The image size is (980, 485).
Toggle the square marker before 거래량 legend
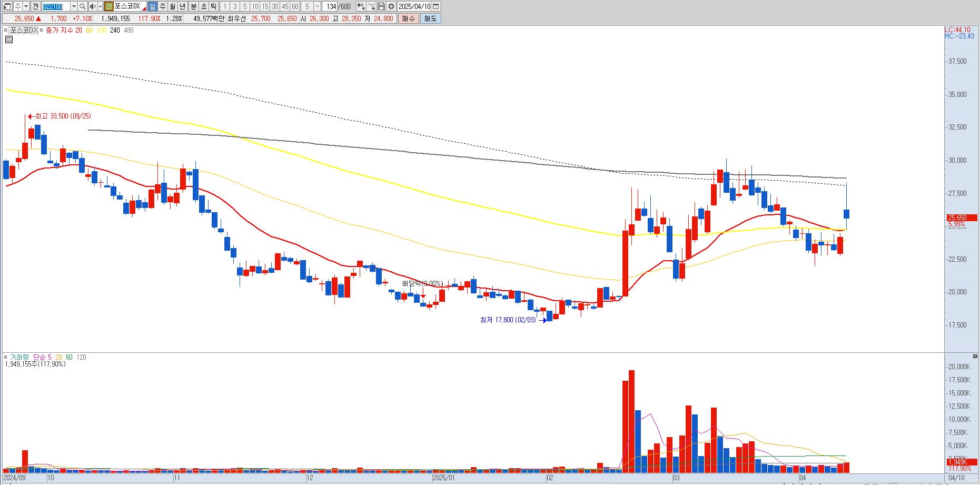pyautogui.click(x=6, y=357)
